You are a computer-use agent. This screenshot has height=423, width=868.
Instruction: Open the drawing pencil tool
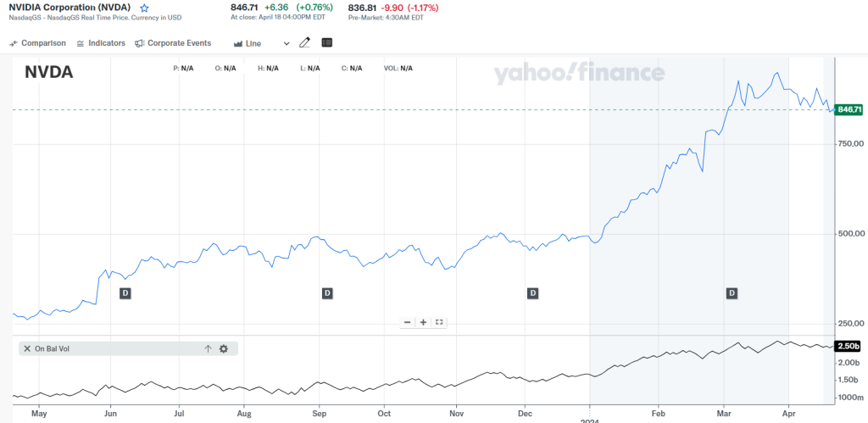305,42
